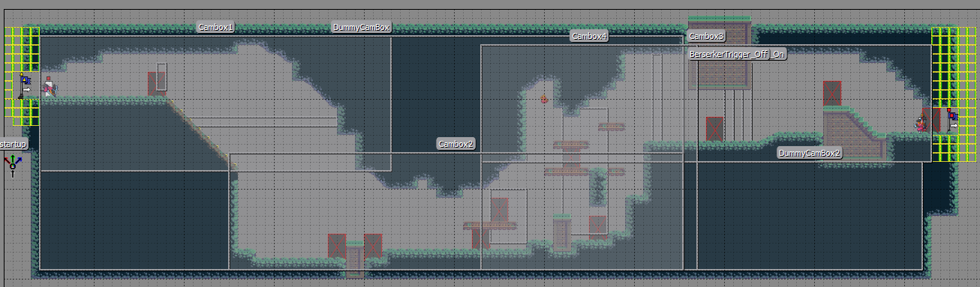This screenshot has height=287, width=980.
Task: Select the player character sprite near left flag
Action: click(x=49, y=88)
